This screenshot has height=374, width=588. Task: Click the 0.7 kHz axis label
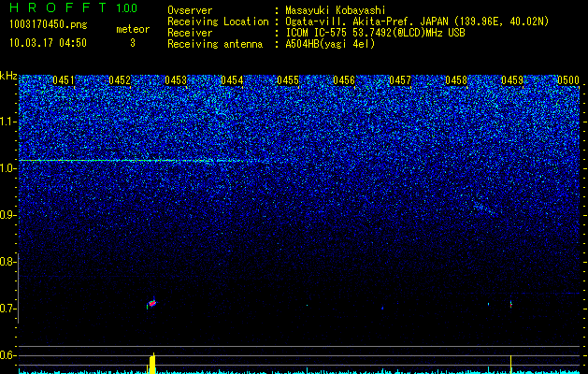click(x=7, y=309)
